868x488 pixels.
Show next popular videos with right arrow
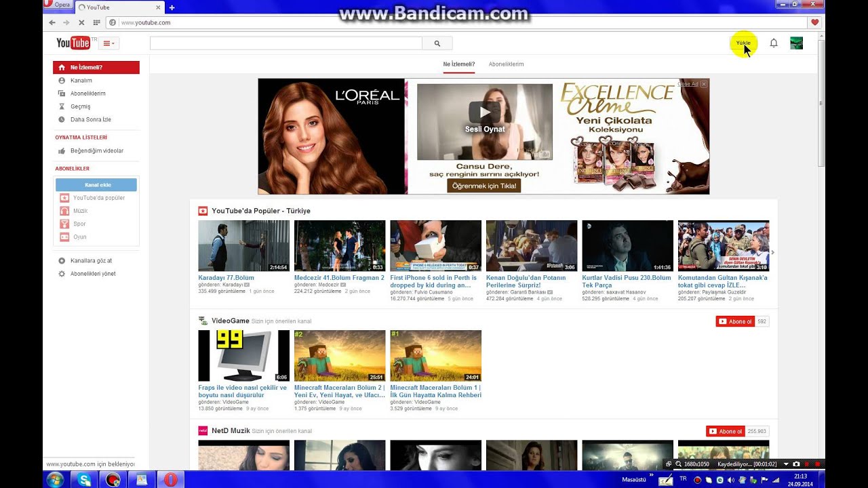(x=772, y=252)
